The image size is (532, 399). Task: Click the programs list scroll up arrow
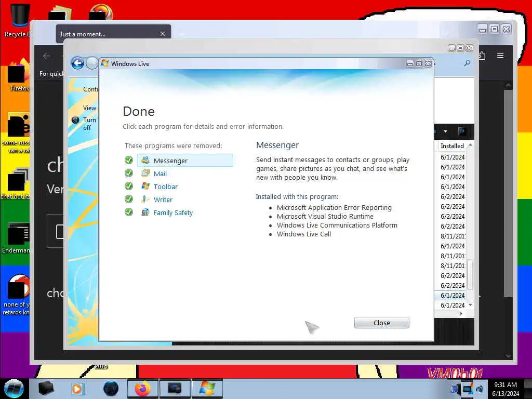pos(470,145)
